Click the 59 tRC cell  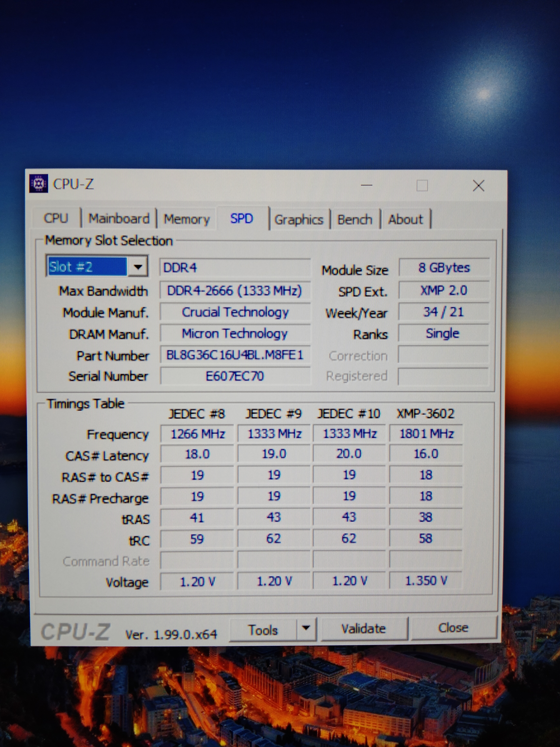click(197, 539)
